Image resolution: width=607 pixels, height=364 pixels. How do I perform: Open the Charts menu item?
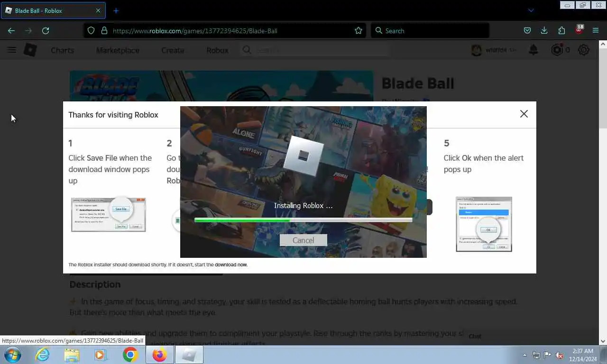pyautogui.click(x=62, y=50)
